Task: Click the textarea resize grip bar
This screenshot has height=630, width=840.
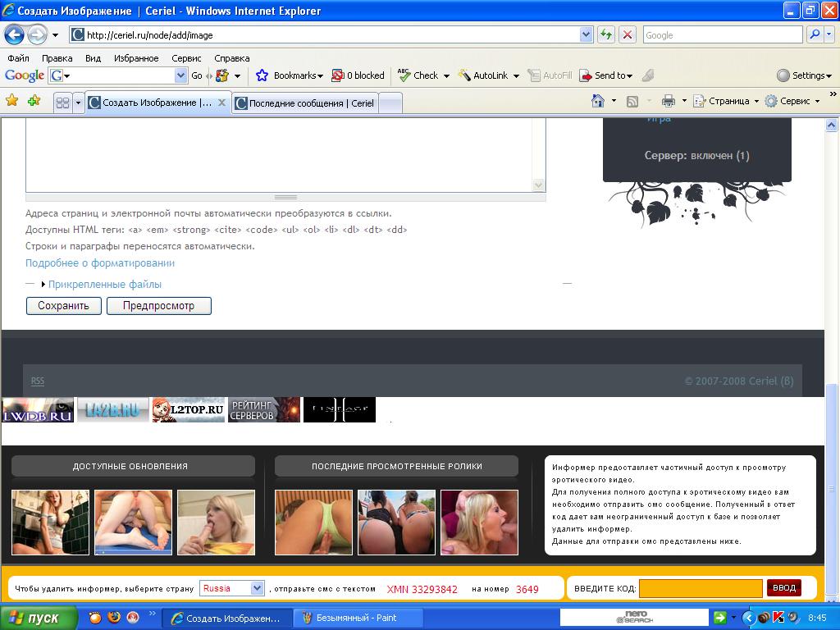Action: [x=285, y=198]
